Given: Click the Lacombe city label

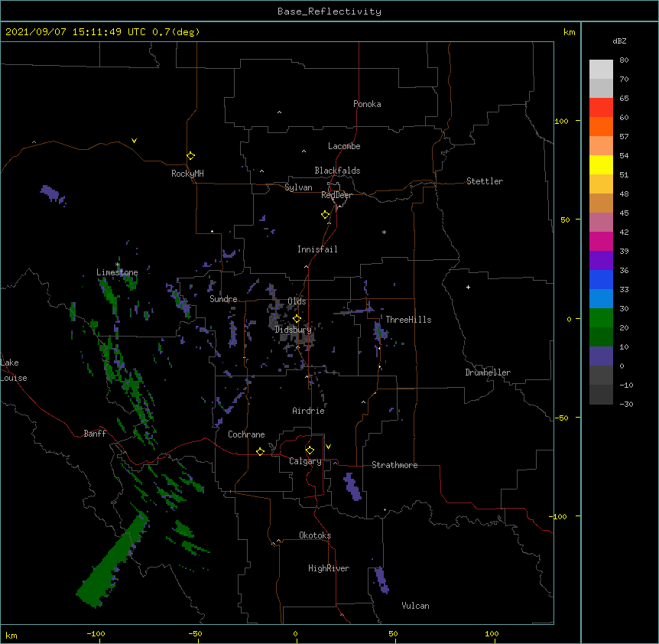Looking at the screenshot, I should (344, 146).
